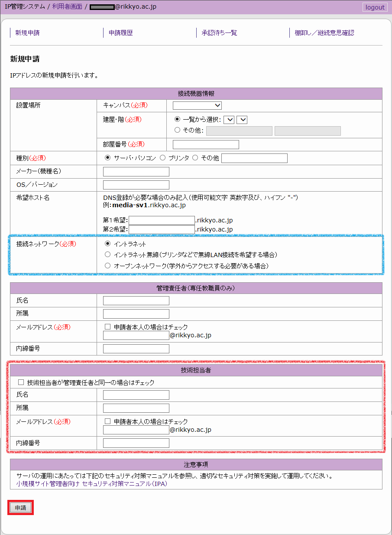Click the 第2希望 hostname field
The width and height of the screenshot is (392, 535).
tap(162, 229)
